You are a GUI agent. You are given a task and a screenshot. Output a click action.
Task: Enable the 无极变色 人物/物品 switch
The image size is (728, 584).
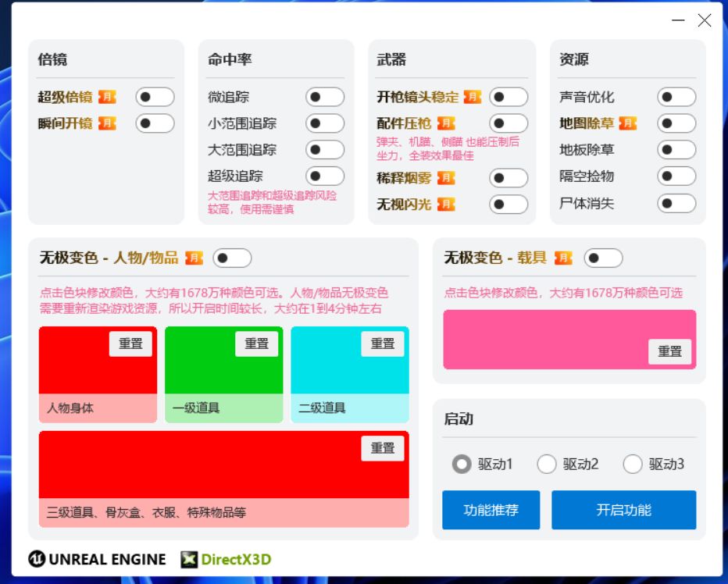pos(232,258)
